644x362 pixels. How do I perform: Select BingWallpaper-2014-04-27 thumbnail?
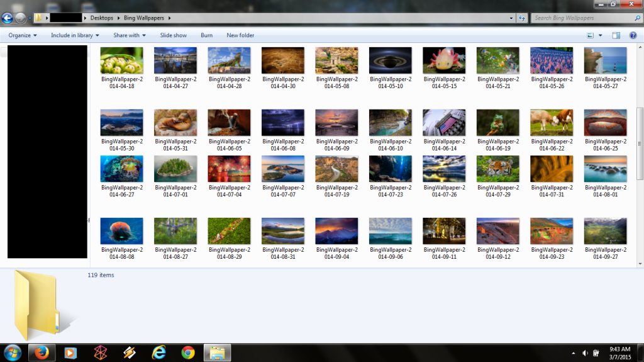[175, 60]
